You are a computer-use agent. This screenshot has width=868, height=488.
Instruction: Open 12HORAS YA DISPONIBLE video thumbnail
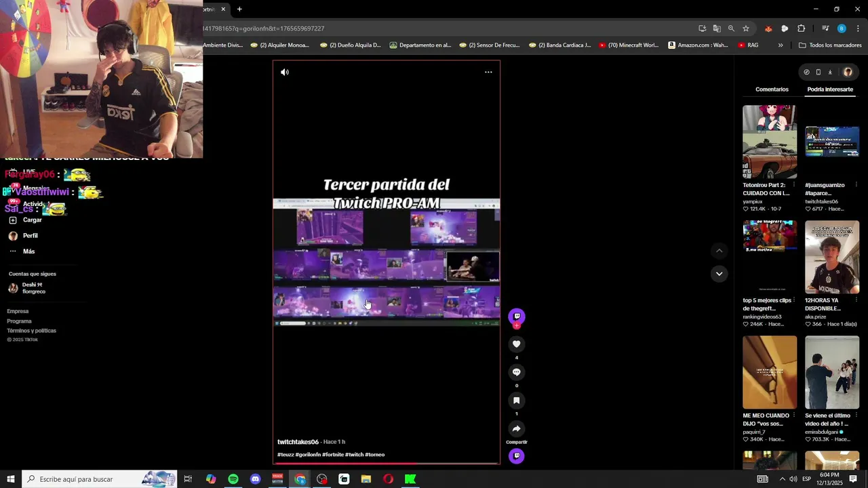(832, 257)
